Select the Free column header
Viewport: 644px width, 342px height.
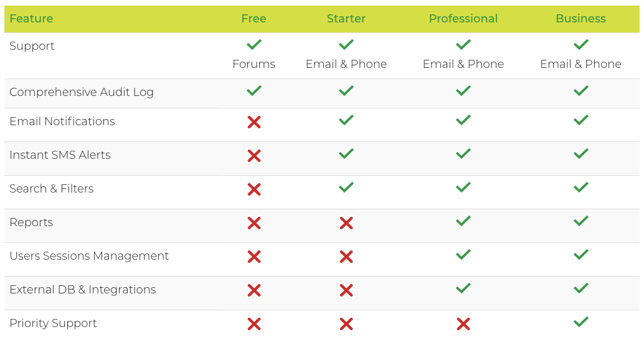click(x=253, y=19)
